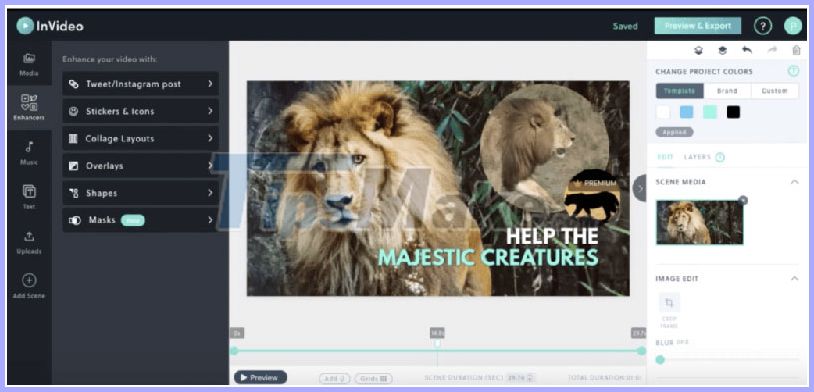This screenshot has width=814, height=392.
Task: Click the redo arrow icon
Action: tap(772, 50)
